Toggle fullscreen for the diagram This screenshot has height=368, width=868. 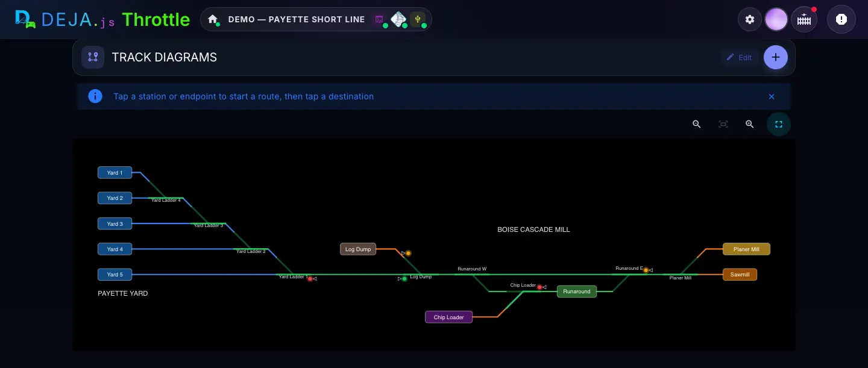779,124
